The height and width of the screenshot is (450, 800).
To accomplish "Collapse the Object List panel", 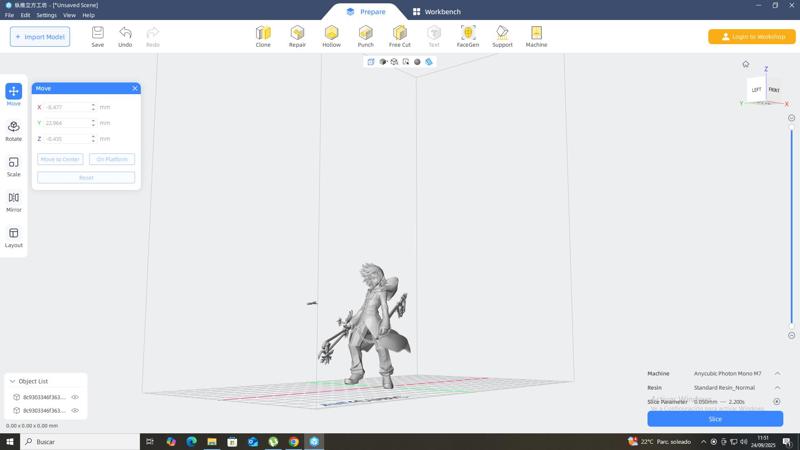I will pyautogui.click(x=13, y=381).
